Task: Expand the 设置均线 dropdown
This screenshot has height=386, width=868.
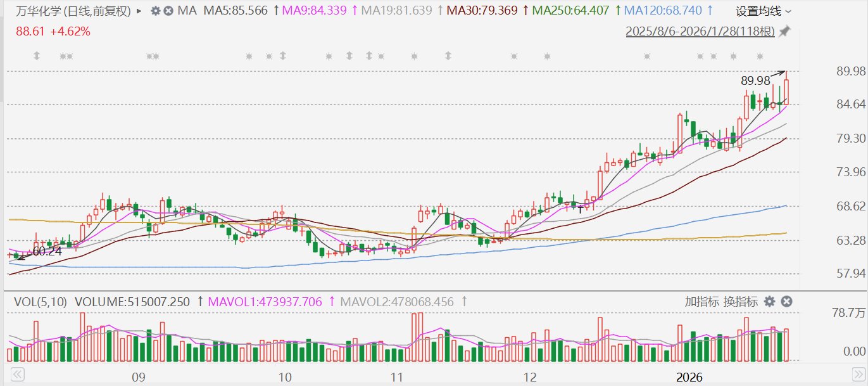Action: pyautogui.click(x=763, y=11)
